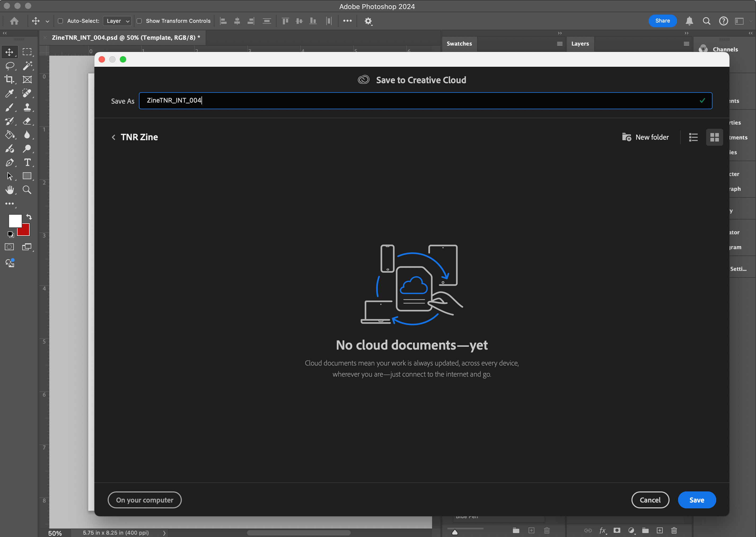Switch to the Layers panel tab
This screenshot has width=756, height=537.
click(x=580, y=44)
